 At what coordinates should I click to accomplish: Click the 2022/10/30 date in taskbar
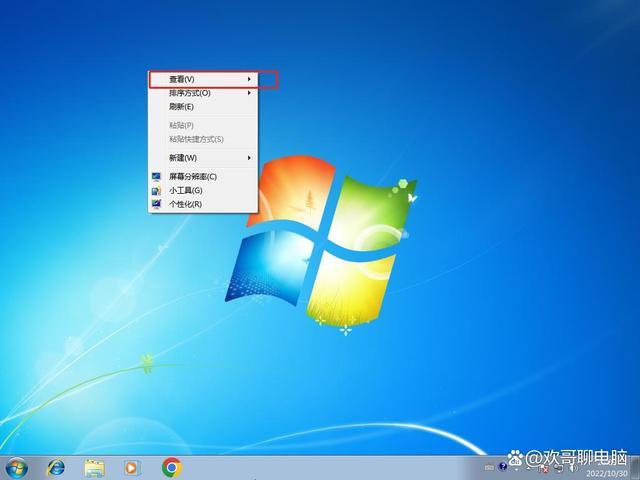[x=607, y=474]
